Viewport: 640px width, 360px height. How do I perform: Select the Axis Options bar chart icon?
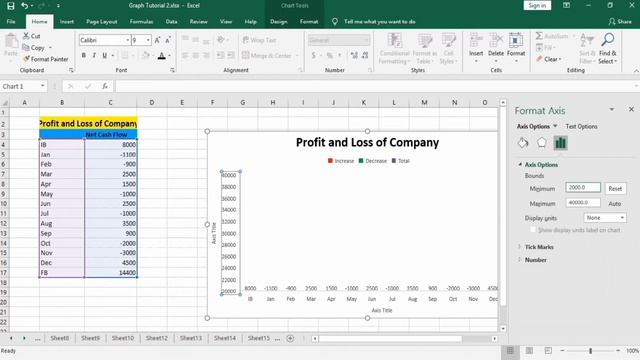tap(560, 143)
